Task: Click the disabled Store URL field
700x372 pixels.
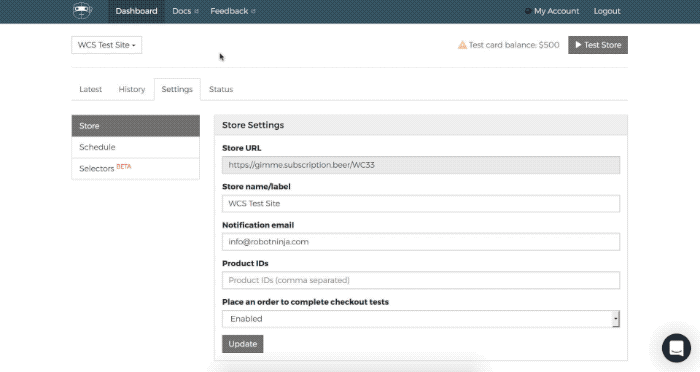Action: point(421,165)
